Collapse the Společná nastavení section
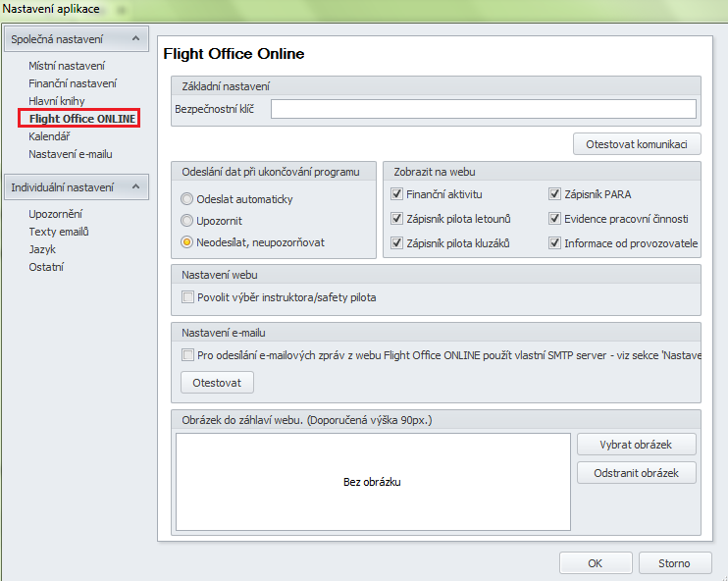This screenshot has height=581, width=728. pos(136,39)
